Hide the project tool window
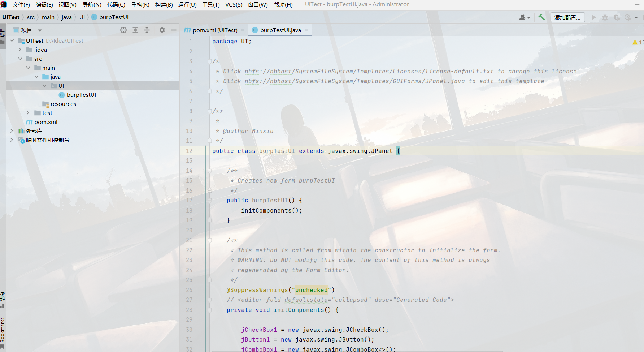Screen dimensions: 644x352 tap(174, 30)
